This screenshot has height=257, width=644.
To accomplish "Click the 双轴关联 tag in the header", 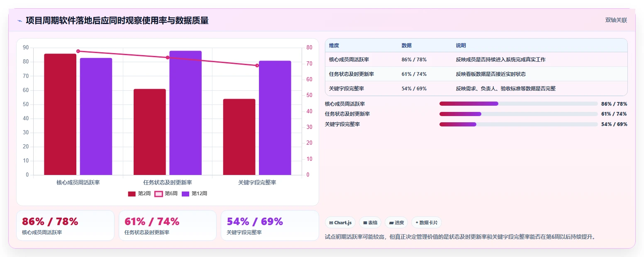I will (x=616, y=20).
